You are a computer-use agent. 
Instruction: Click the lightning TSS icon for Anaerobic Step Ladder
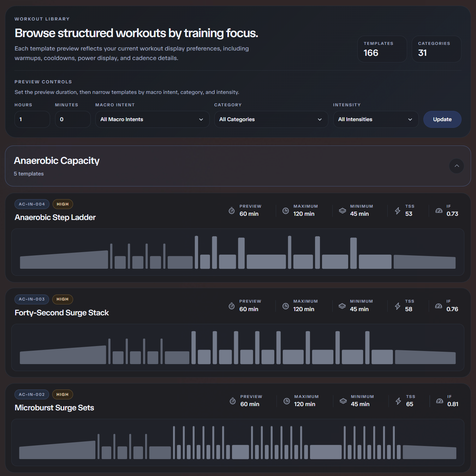click(398, 211)
